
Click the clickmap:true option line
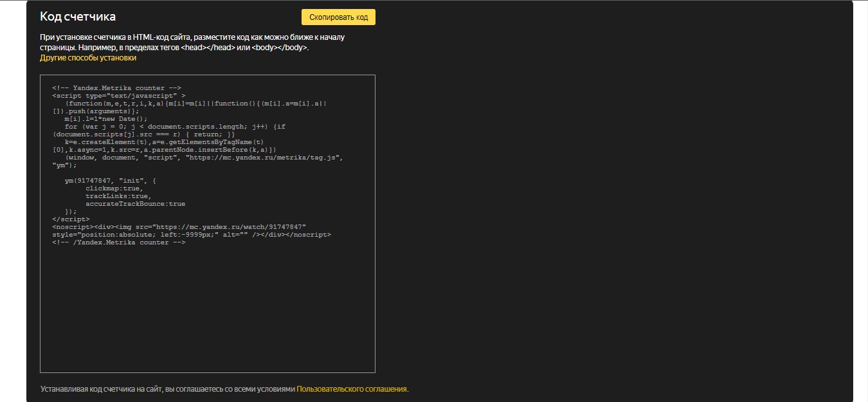point(114,188)
